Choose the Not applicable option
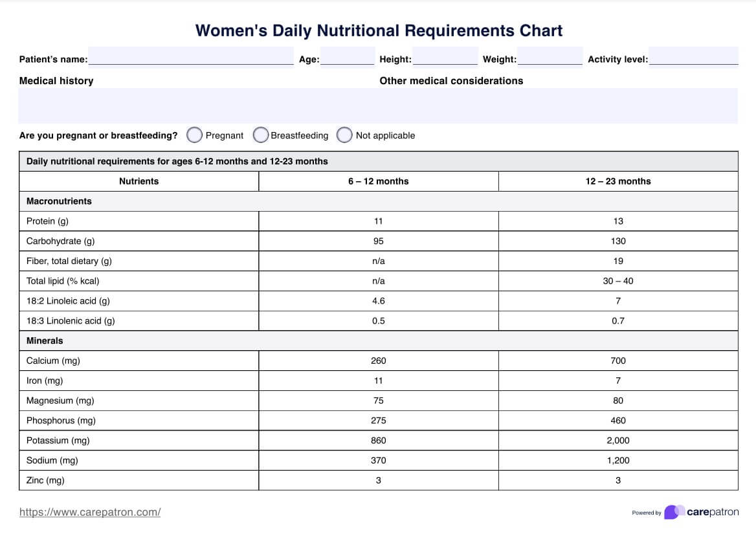Image resolution: width=756 pixels, height=534 pixels. click(345, 135)
